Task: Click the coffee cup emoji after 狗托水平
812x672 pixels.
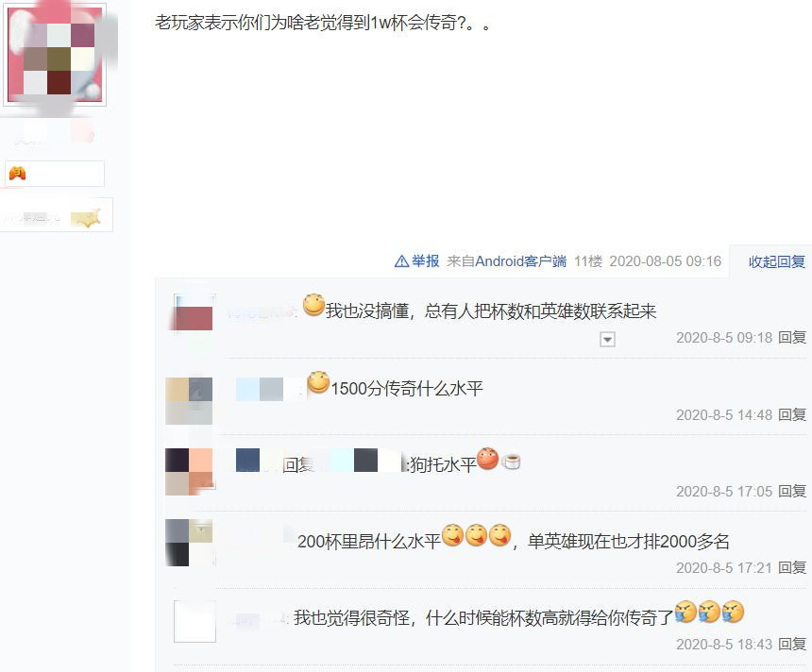Action: tap(511, 461)
